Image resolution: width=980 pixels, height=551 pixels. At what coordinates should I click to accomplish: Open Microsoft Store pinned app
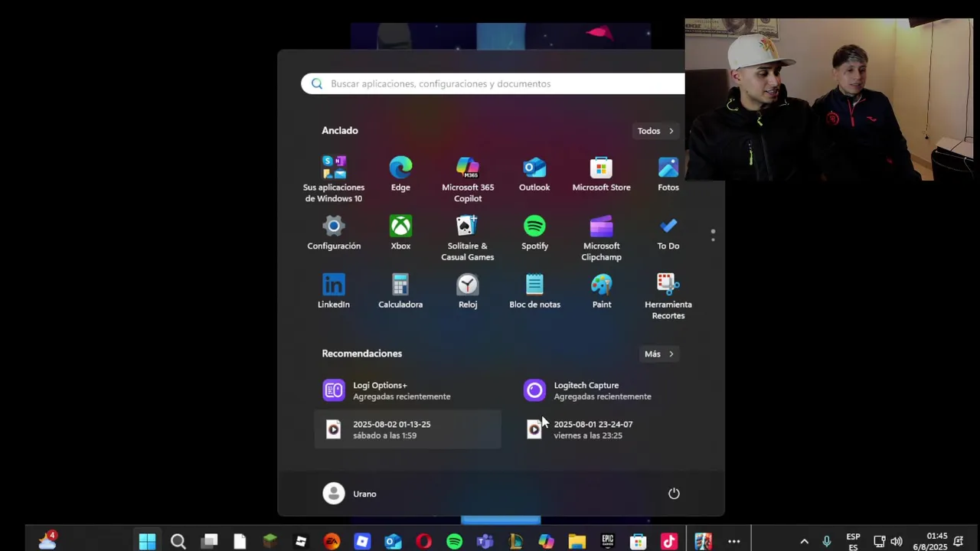tap(601, 174)
